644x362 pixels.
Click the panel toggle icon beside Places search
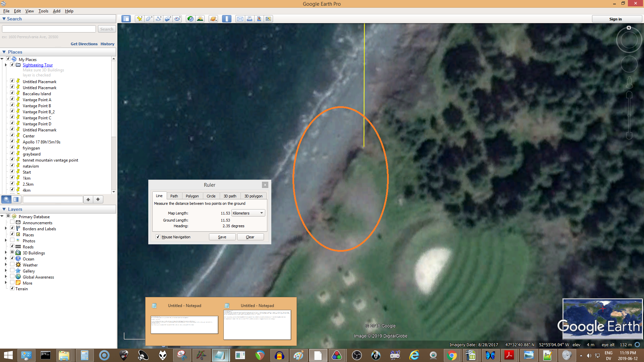point(16,199)
